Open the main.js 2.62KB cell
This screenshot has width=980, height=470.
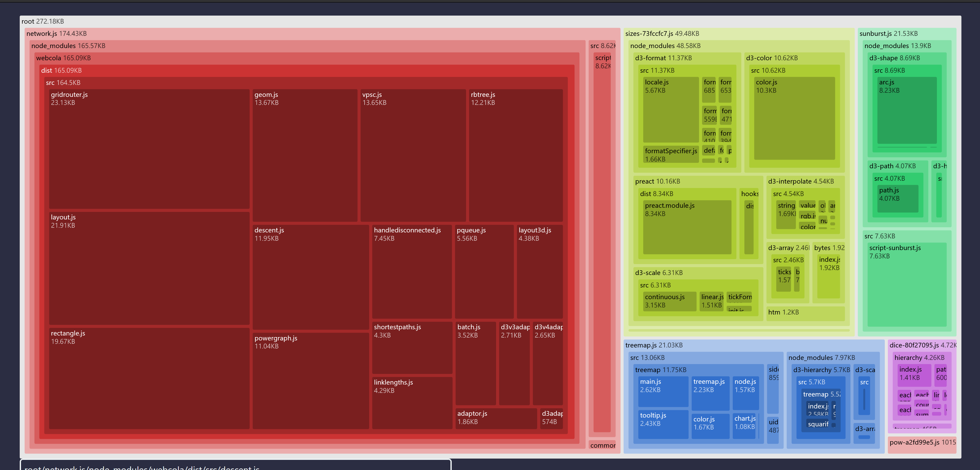pos(663,392)
